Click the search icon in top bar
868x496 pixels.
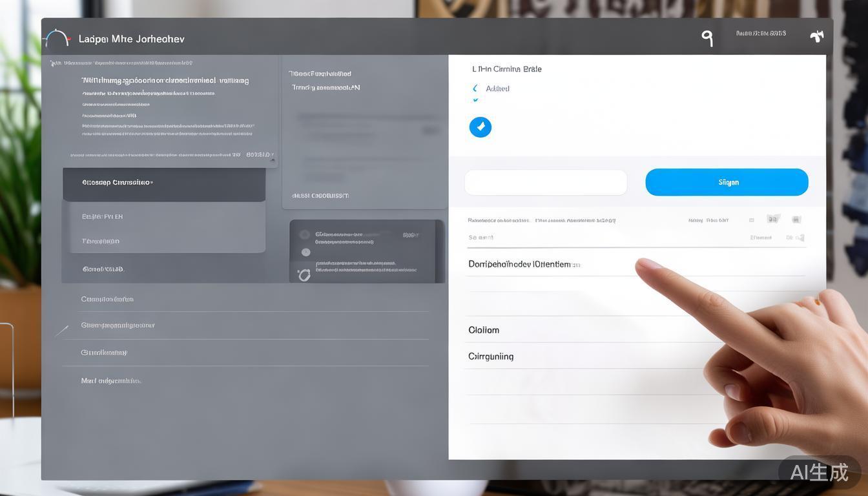pos(707,38)
